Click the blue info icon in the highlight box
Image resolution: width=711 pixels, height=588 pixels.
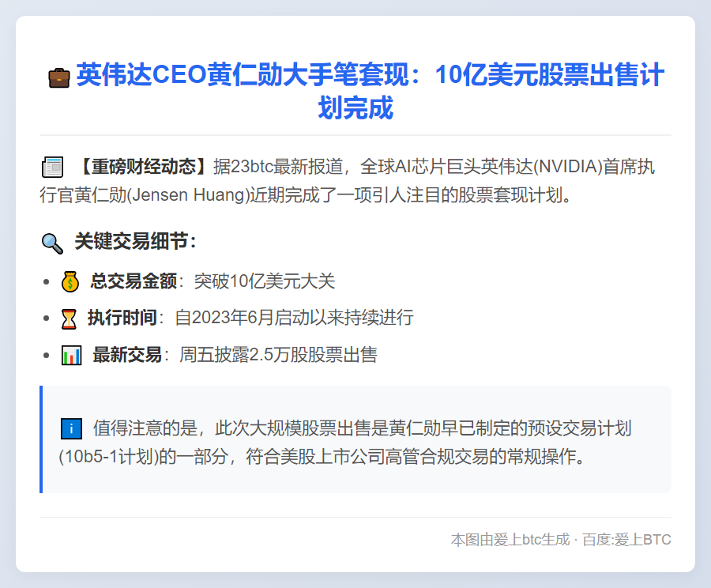72,427
